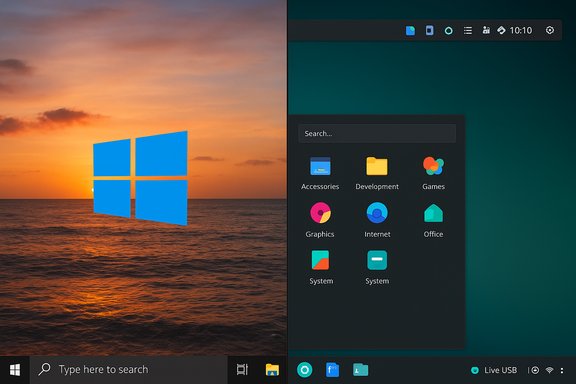Click circled arrow icon in system tray
Screen dimensions: 576x384
535,370
